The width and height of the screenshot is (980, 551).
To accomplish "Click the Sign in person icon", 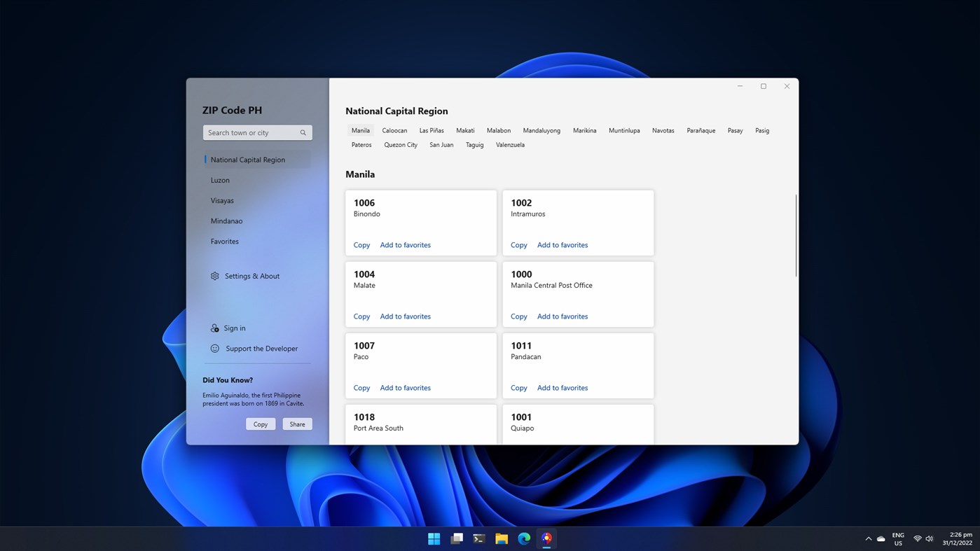I will (x=215, y=328).
